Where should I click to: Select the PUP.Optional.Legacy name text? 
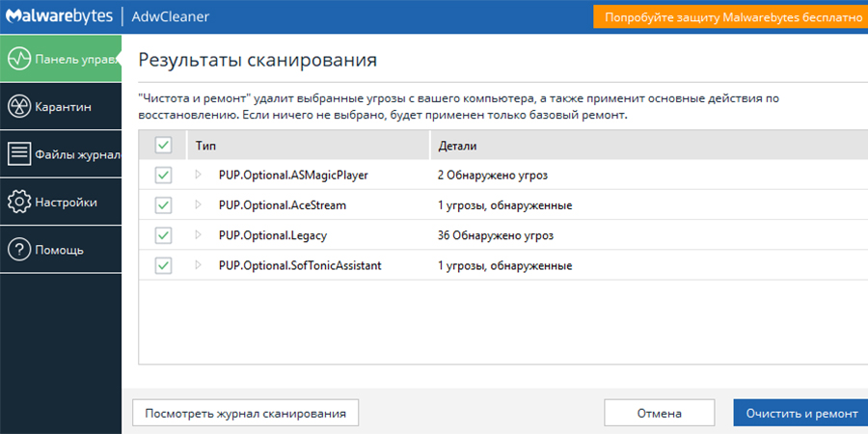(x=273, y=235)
